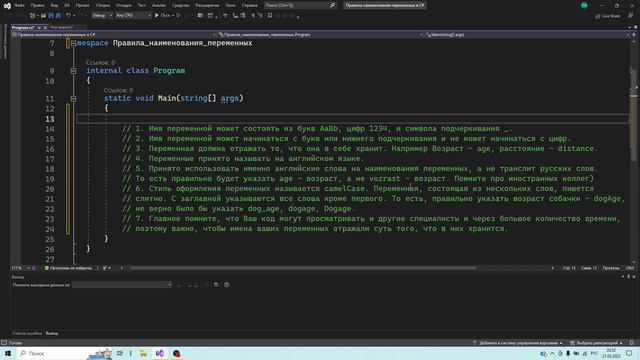Switch to the error list tab
Image resolution: width=640 pixels, height=360 pixels.
pyautogui.click(x=27, y=333)
